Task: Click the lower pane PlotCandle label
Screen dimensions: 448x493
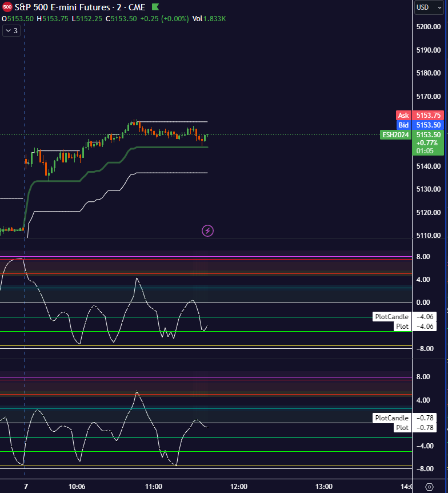Action: tap(392, 418)
